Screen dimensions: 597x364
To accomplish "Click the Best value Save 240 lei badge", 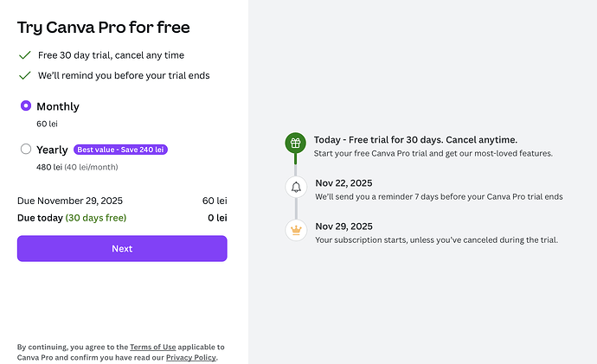I will pos(120,150).
